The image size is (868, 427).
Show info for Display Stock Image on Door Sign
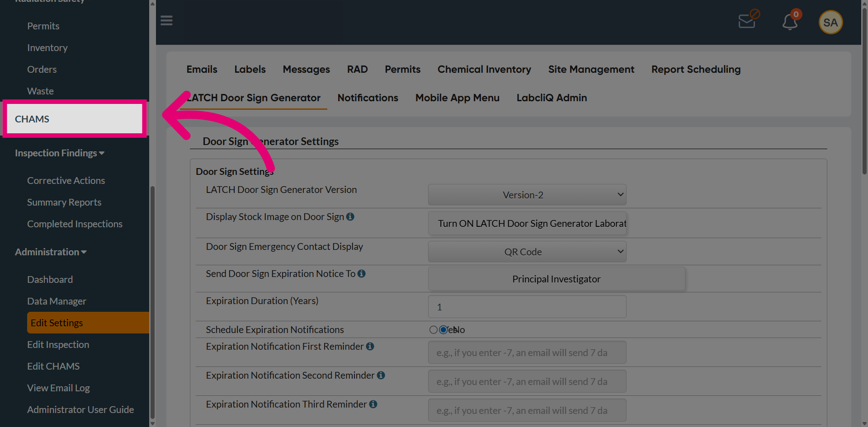pyautogui.click(x=350, y=217)
